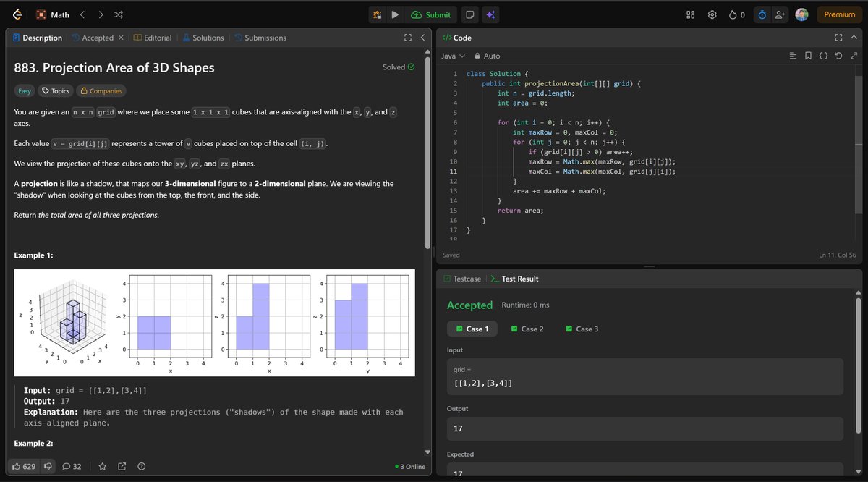The height and width of the screenshot is (482, 868).
Task: Click the Ln 11, Col 56 status
Action: click(x=837, y=255)
